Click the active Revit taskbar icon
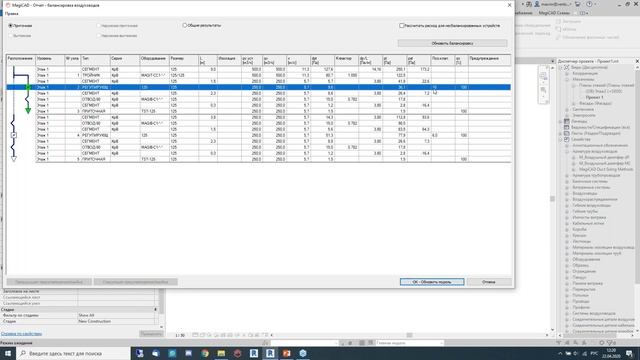Screen dimensions: 640x360 270,353
